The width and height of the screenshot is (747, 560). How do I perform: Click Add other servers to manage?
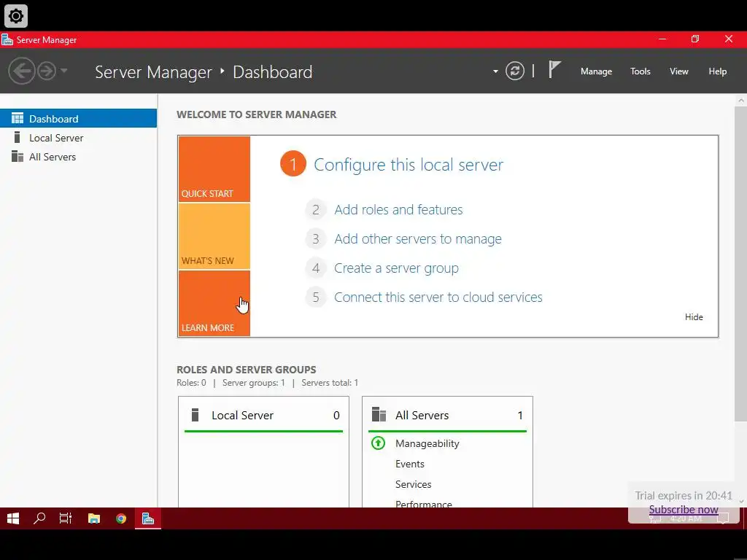click(x=418, y=238)
